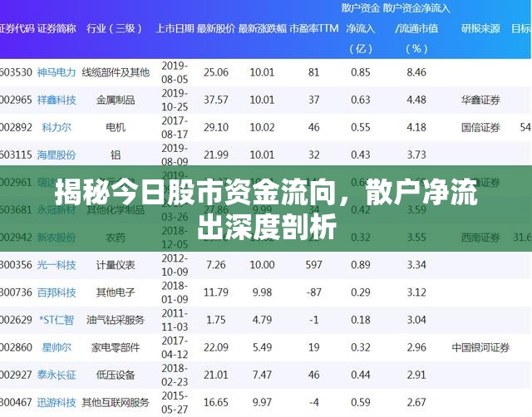Image resolution: width=532 pixels, height=417 pixels.
Task: Click the price 37.57 cell
Action: (x=216, y=100)
